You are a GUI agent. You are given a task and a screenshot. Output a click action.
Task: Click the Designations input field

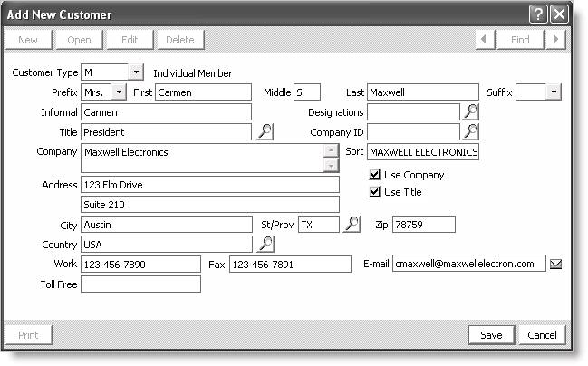point(413,112)
